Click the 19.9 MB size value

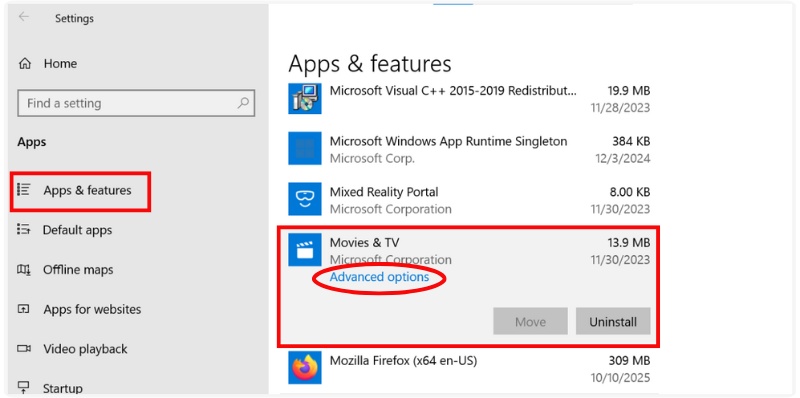pyautogui.click(x=629, y=91)
